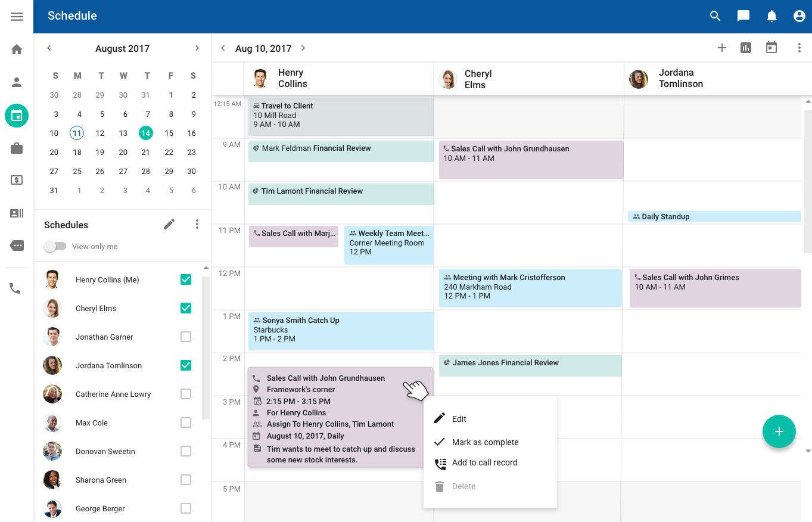Click the green floating add button

[779, 431]
